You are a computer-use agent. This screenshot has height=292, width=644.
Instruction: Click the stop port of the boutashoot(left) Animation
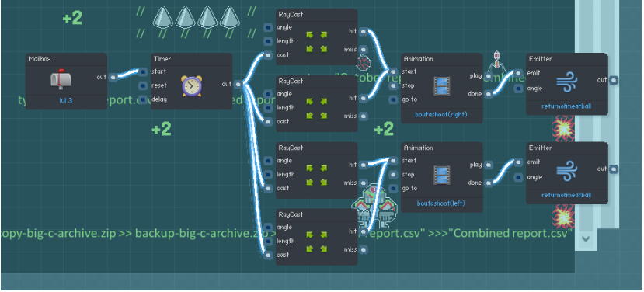[x=394, y=175]
